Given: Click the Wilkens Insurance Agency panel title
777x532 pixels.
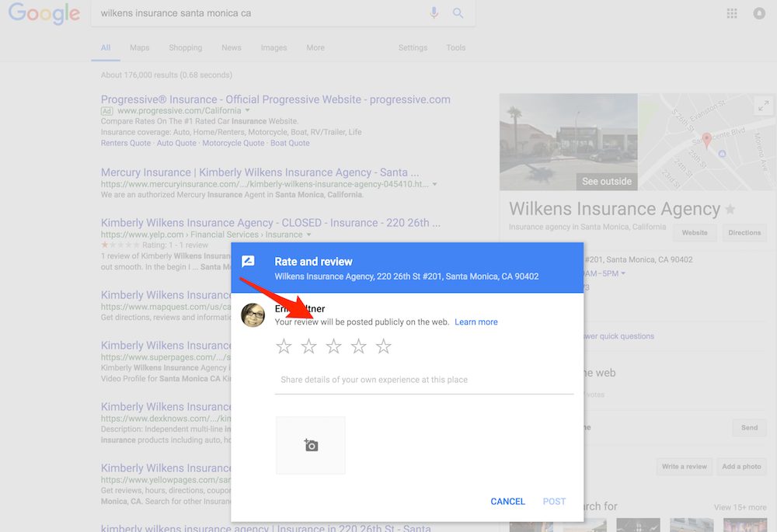Looking at the screenshot, I should pyautogui.click(x=615, y=209).
